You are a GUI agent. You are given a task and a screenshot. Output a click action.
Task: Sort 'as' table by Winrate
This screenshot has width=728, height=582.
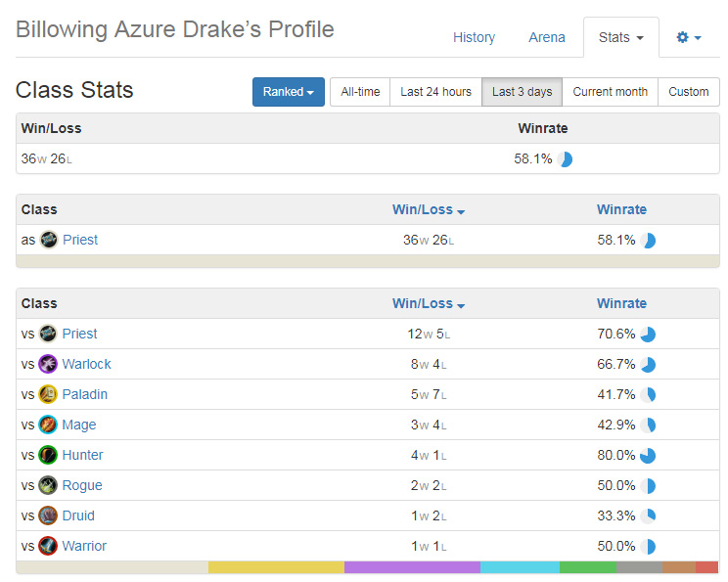point(621,209)
